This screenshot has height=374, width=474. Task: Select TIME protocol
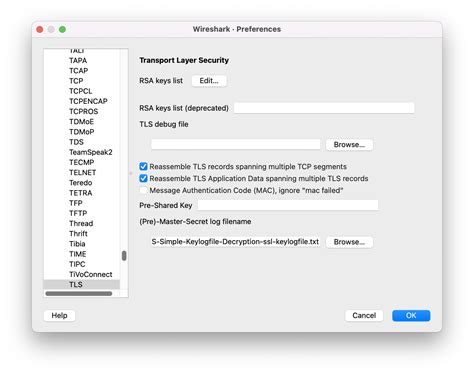point(78,254)
